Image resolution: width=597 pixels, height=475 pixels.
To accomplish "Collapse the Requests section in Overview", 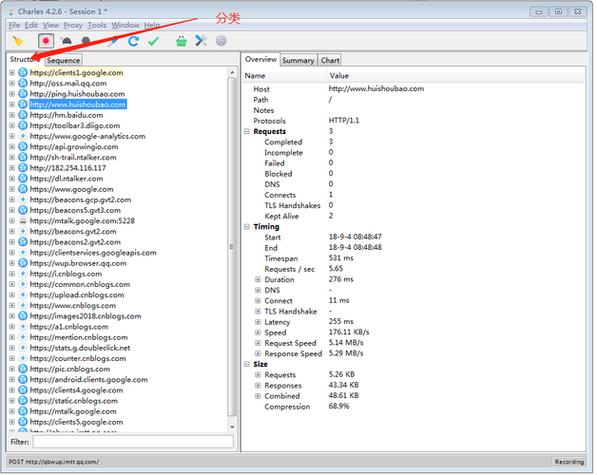I will (247, 131).
